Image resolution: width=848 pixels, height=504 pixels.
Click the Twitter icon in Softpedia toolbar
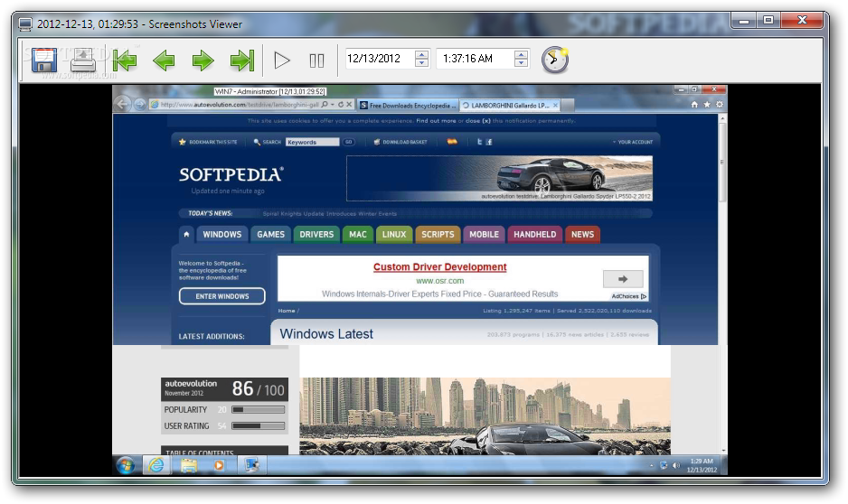pos(479,142)
